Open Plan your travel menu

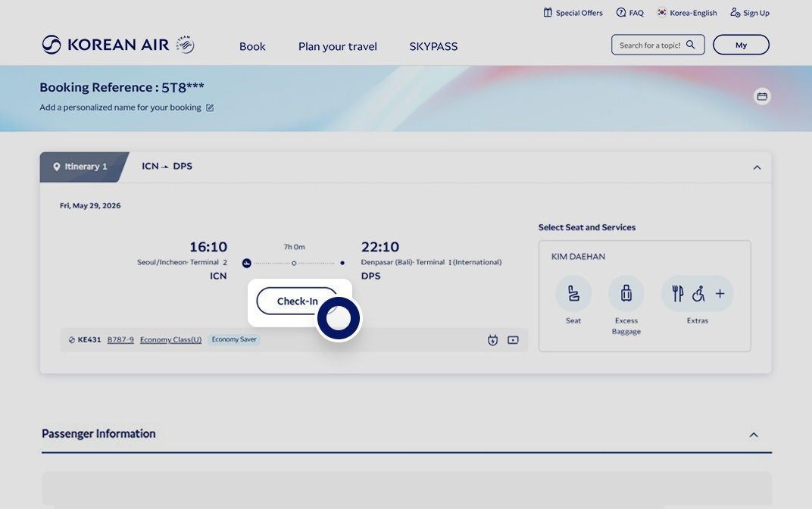tap(338, 47)
